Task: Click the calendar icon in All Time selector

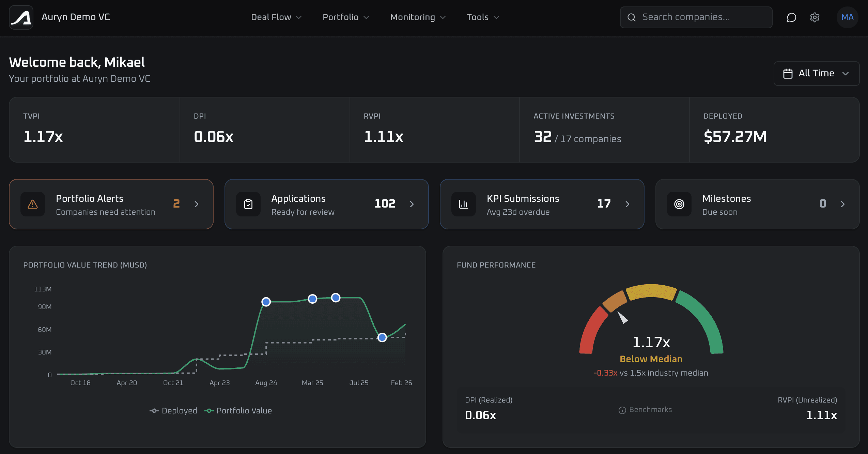Action: tap(788, 73)
